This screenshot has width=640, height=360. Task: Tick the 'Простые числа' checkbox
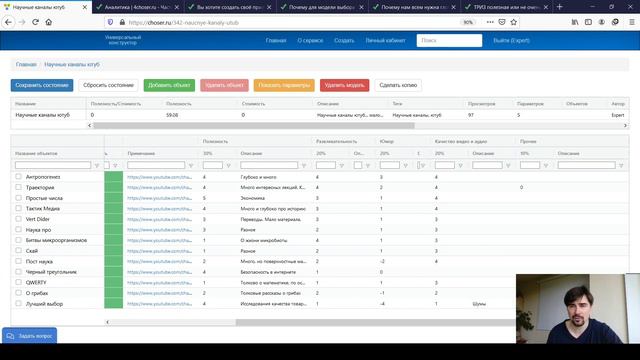18,198
